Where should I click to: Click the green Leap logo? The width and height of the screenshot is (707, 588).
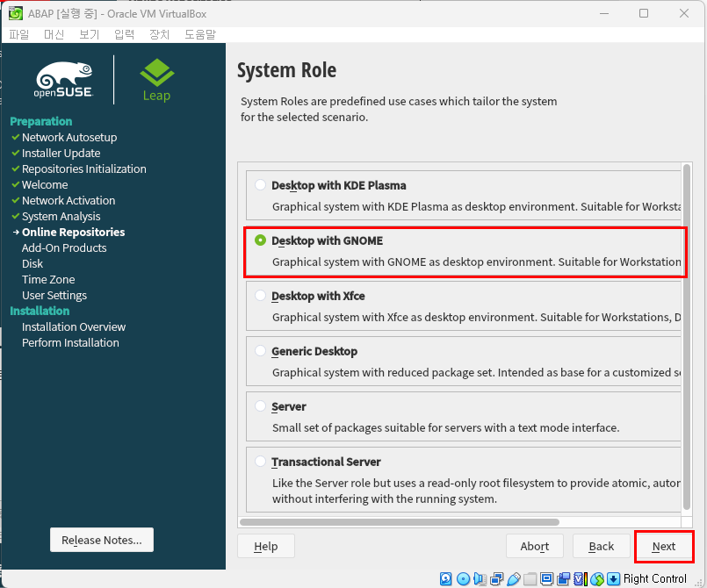[156, 80]
